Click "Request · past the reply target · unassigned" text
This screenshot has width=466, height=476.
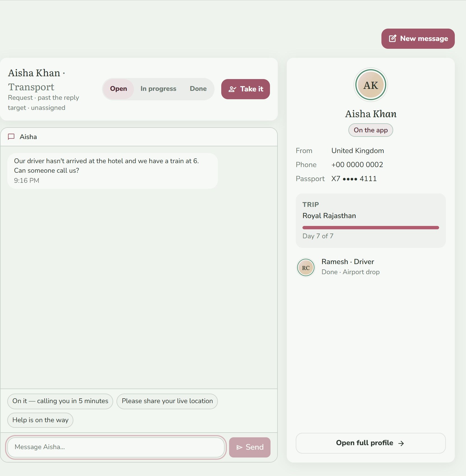(x=43, y=103)
